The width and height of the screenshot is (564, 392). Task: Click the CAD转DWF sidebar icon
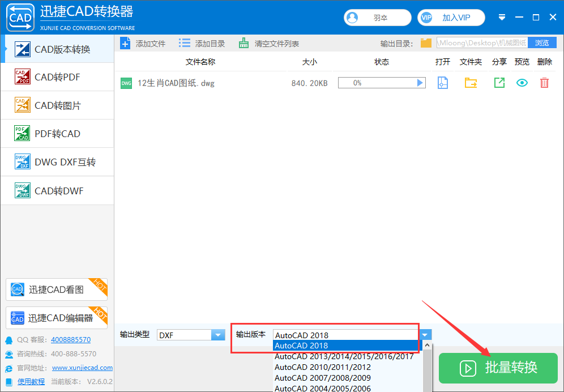pos(22,190)
